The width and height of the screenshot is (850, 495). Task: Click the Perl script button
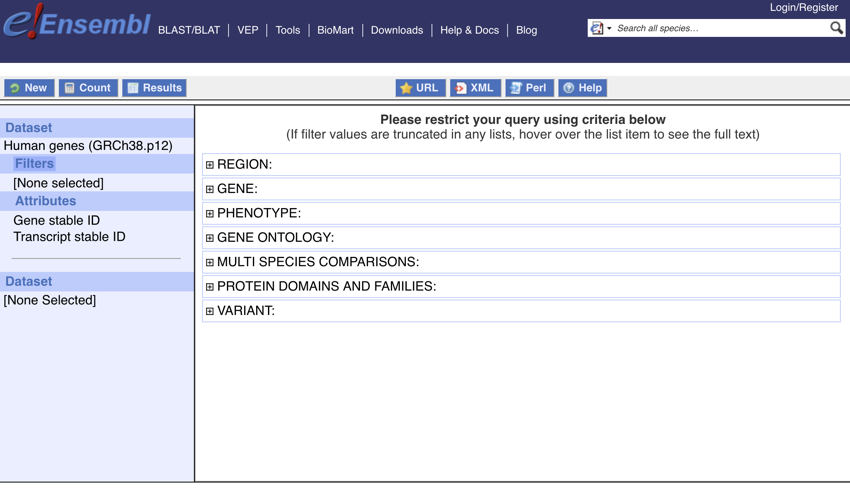[529, 88]
